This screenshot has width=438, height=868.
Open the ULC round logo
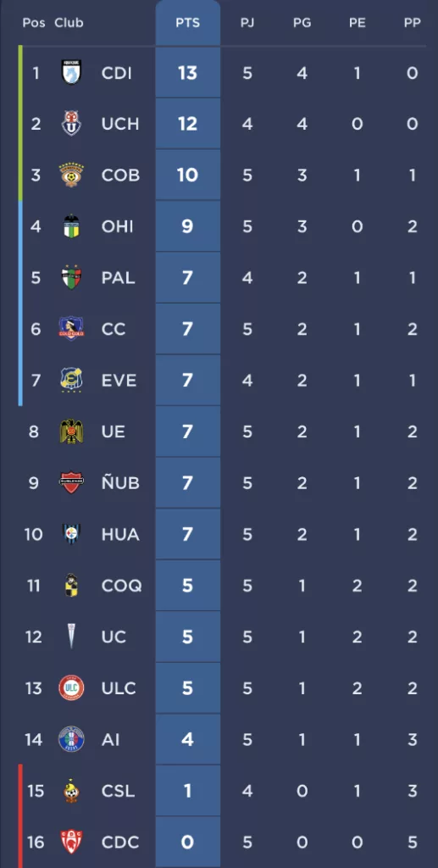71,688
